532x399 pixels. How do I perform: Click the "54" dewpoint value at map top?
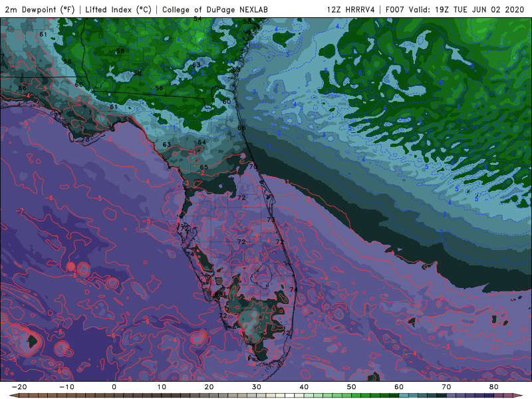click(x=198, y=19)
